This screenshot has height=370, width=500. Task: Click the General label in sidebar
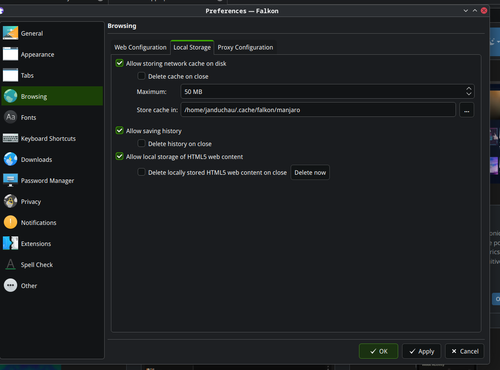pos(32,33)
